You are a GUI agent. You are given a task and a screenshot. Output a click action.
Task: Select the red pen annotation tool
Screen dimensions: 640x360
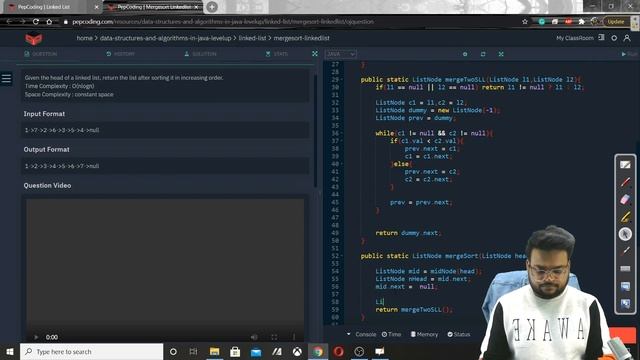(x=625, y=182)
